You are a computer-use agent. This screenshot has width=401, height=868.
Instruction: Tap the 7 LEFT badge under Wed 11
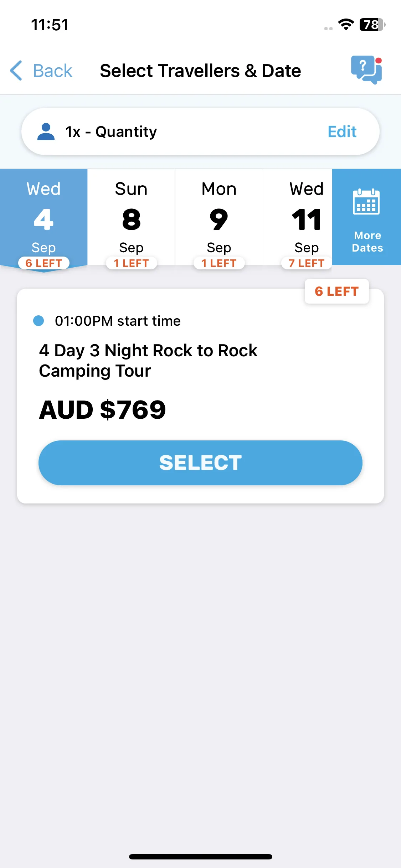[307, 263]
